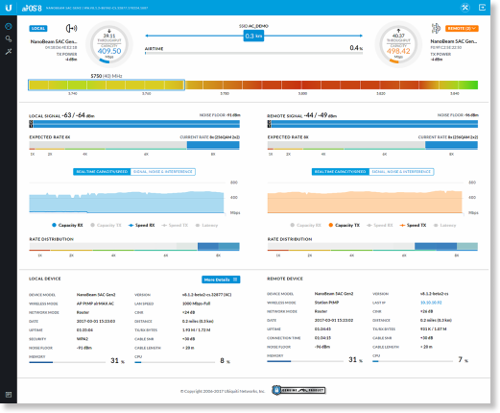Click the LOCAL DEVICE section heading

point(45,279)
